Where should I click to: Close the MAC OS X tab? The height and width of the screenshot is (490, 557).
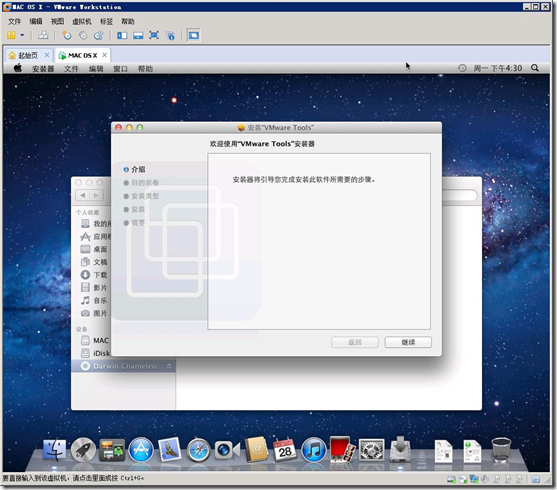(104, 55)
